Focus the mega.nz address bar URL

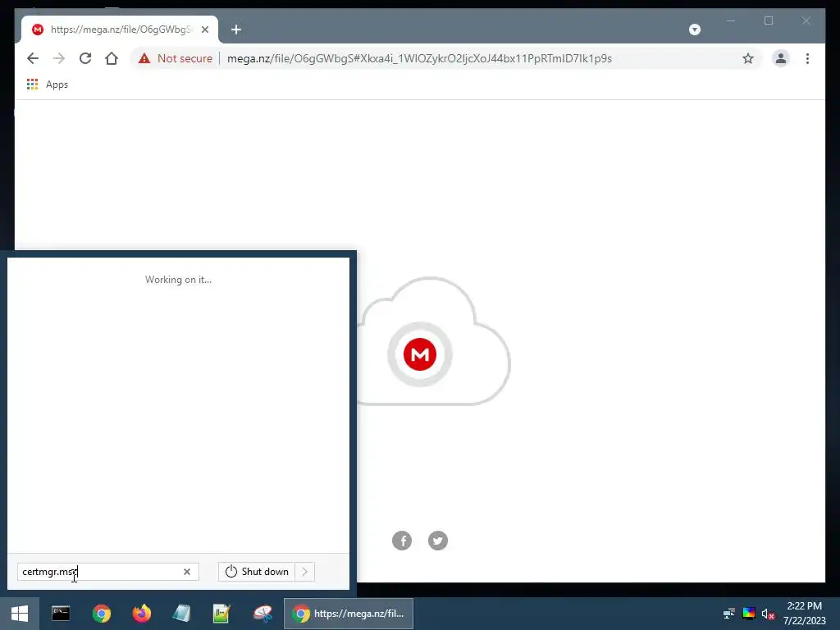tap(419, 58)
